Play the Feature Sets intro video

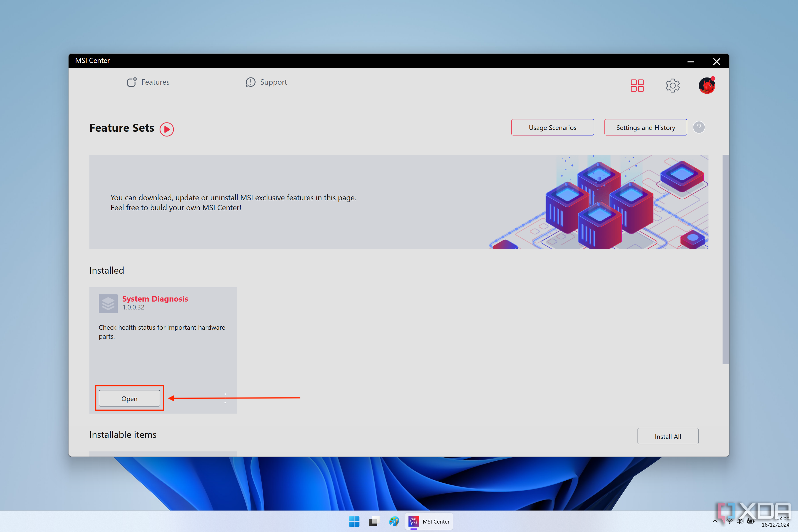pos(167,129)
